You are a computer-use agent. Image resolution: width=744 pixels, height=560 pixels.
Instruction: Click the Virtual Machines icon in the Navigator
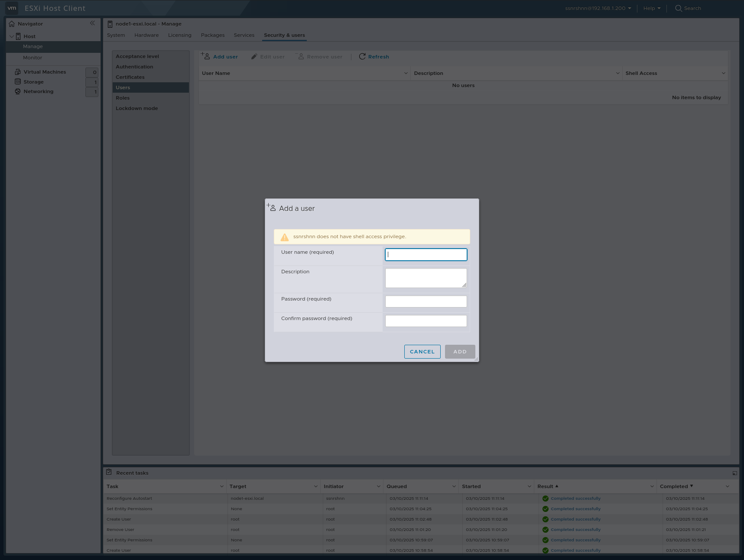point(17,71)
